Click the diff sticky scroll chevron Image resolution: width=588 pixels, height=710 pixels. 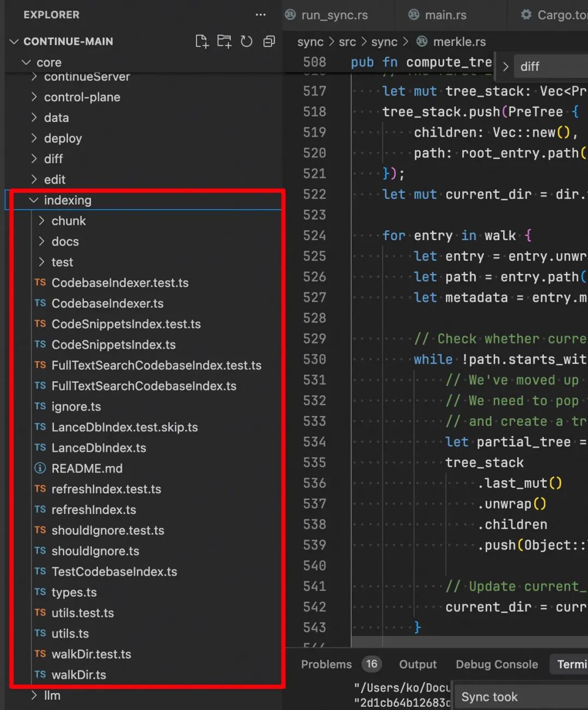pos(505,66)
